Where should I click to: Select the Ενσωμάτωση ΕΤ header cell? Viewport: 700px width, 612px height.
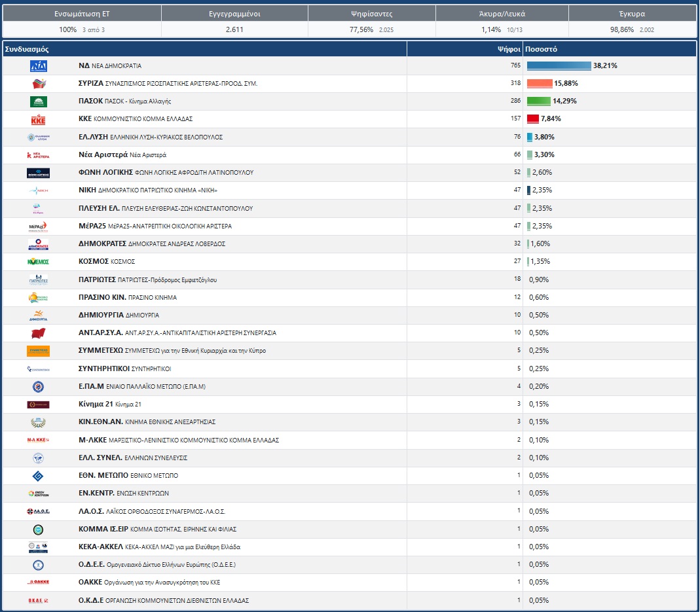[82, 14]
